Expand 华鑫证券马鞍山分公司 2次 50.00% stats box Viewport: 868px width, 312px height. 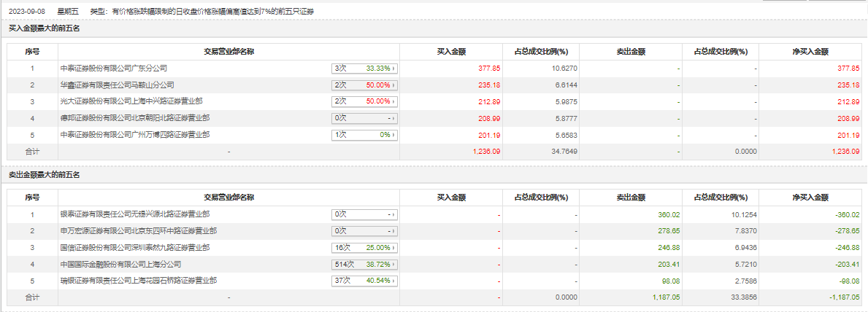(365, 85)
